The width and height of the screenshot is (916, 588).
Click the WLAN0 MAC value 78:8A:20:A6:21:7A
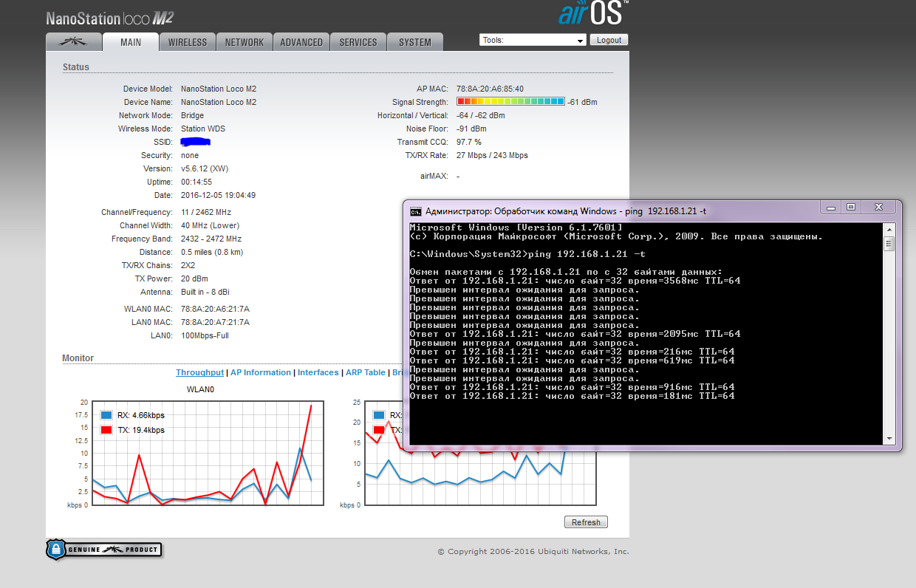(215, 309)
